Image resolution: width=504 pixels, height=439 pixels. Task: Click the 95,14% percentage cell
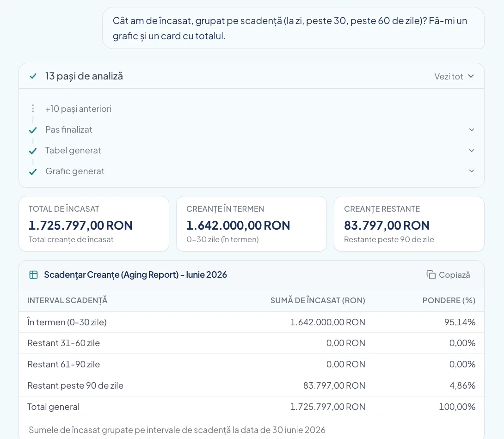(x=460, y=322)
